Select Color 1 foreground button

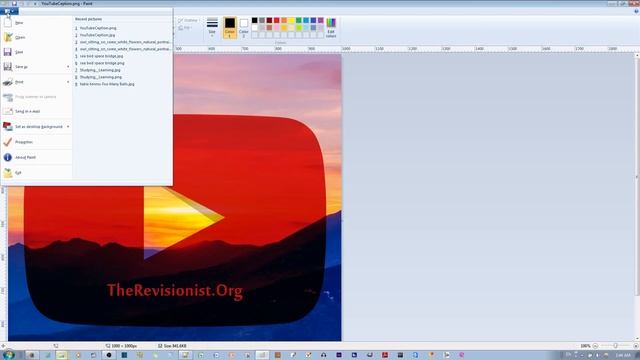point(230,28)
